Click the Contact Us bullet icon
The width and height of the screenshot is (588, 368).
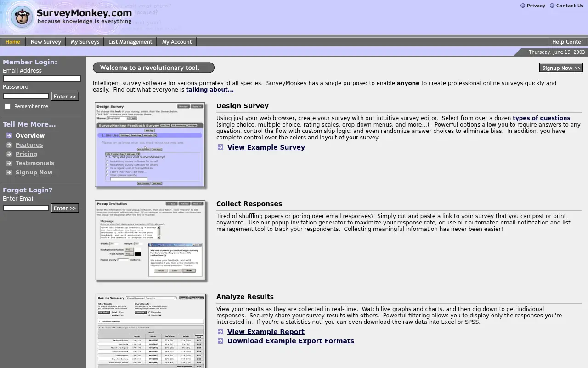pos(552,6)
